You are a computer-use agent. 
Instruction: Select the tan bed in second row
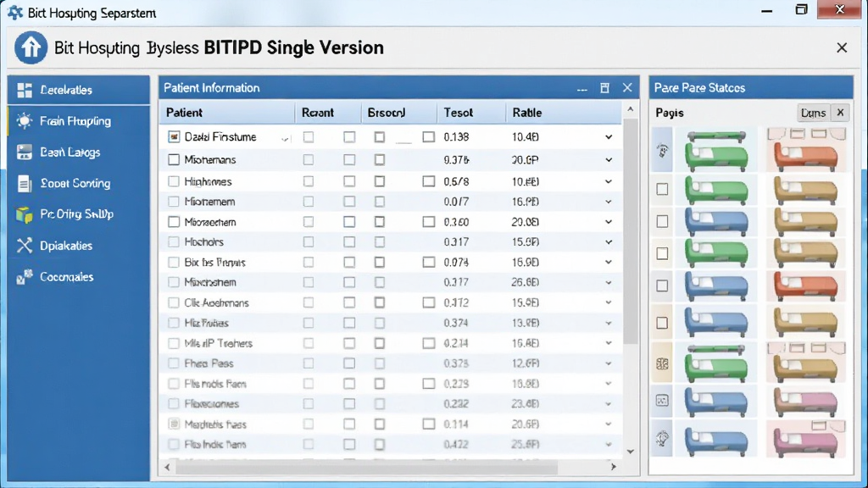pyautogui.click(x=806, y=190)
